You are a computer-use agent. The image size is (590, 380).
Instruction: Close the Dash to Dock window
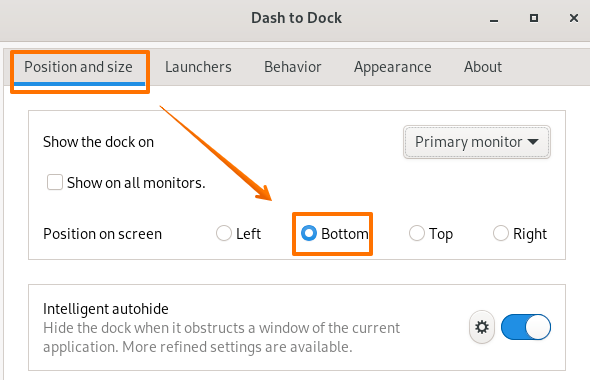[x=573, y=18]
